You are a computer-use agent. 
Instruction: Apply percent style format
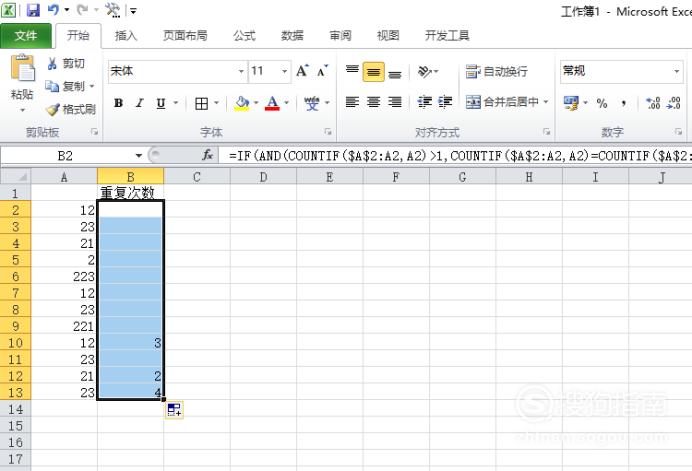point(602,104)
